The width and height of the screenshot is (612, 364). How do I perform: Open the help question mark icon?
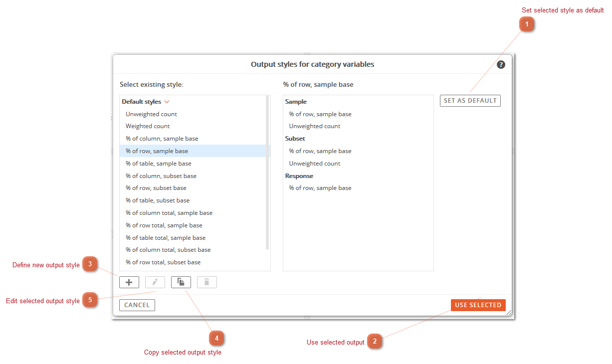coord(501,65)
